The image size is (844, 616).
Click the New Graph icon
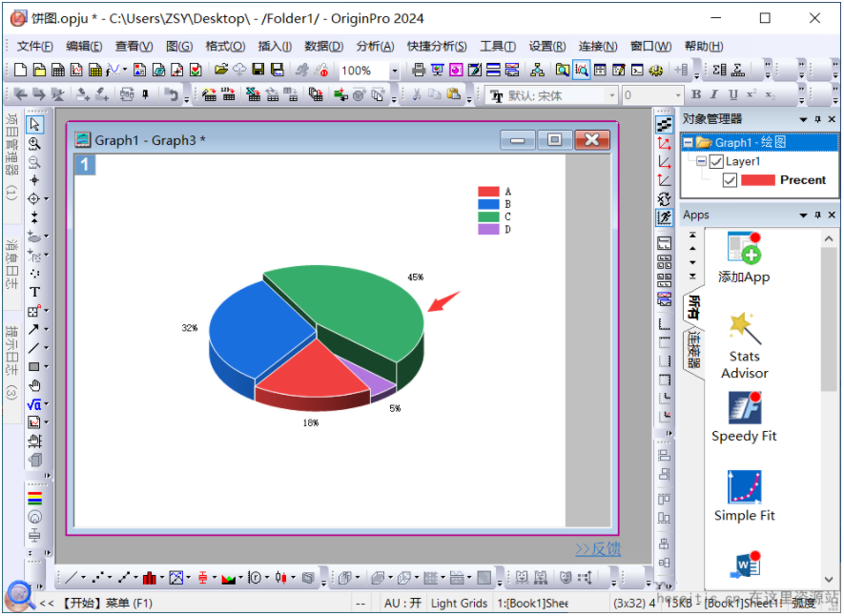[76, 70]
